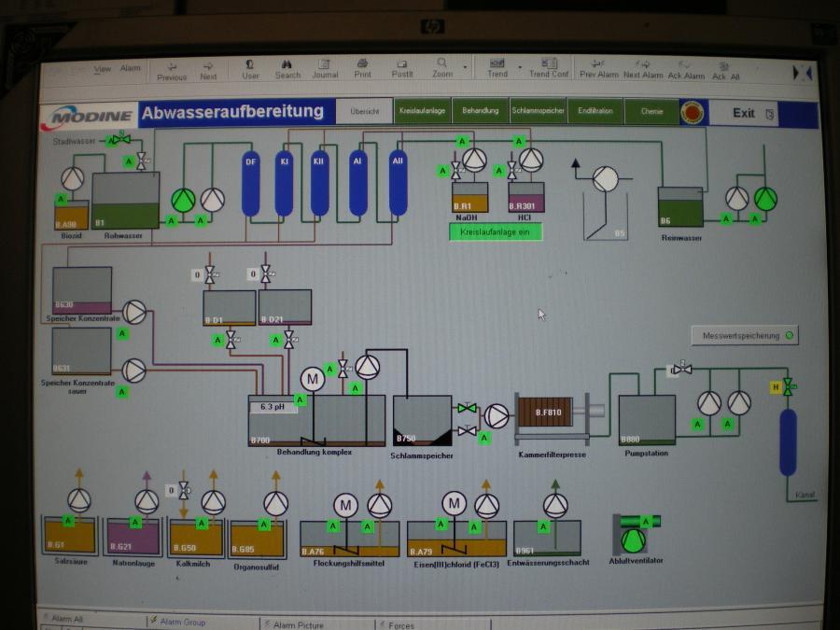Image resolution: width=840 pixels, height=630 pixels.
Task: Toggle the yellow H mode indicator near Kanal
Action: click(x=775, y=387)
